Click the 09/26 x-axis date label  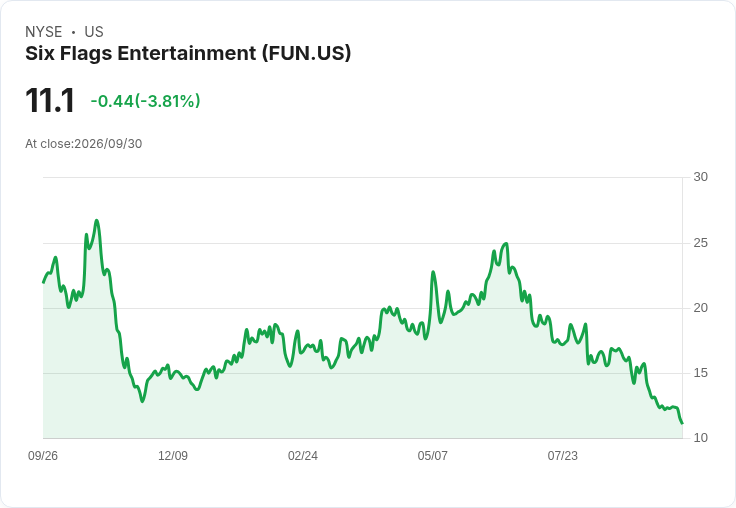[43, 455]
